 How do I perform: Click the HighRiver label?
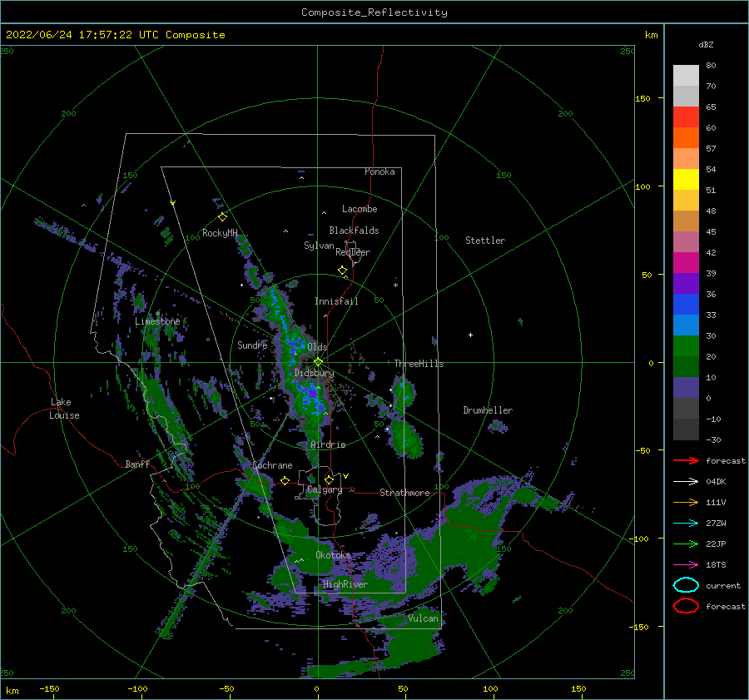click(345, 584)
